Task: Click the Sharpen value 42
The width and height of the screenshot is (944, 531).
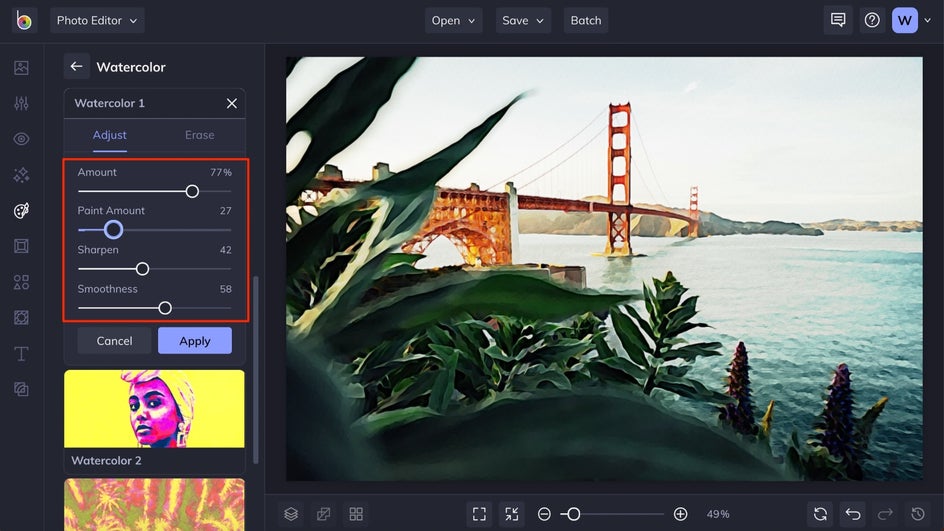Action: pyautogui.click(x=225, y=250)
